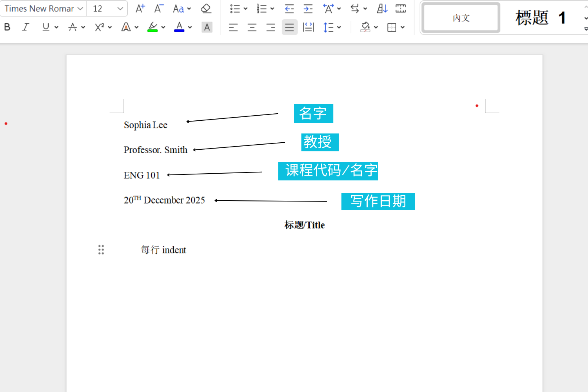Click the paragraph drag handle beside 每行 indent

(101, 250)
